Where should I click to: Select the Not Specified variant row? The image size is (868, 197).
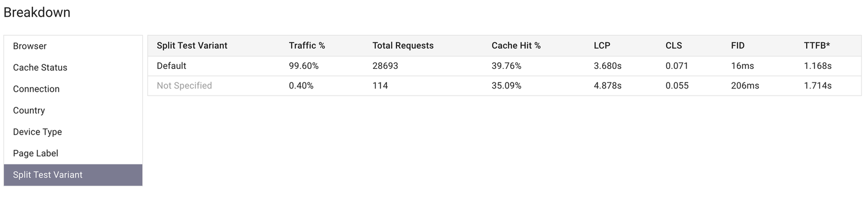(505, 86)
